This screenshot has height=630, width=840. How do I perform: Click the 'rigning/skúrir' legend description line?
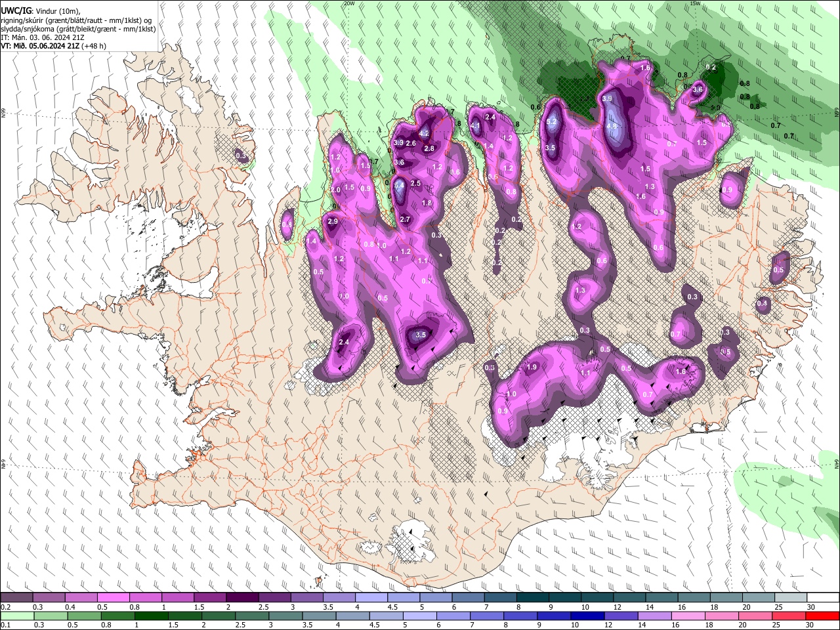coord(76,20)
